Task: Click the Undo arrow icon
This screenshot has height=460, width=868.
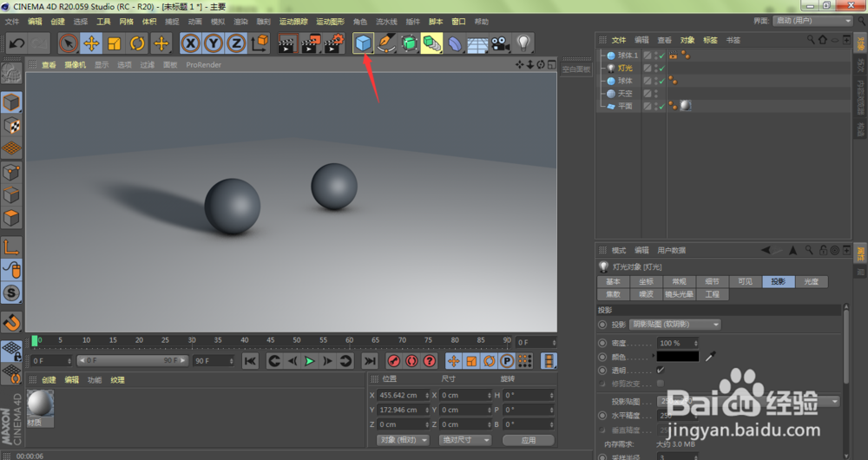Action: pos(17,43)
